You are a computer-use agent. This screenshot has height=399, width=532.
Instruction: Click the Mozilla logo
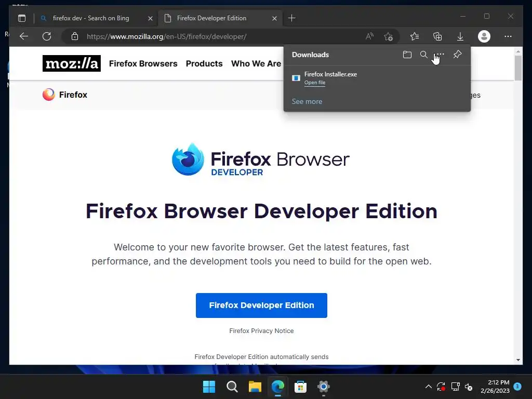[x=72, y=63]
